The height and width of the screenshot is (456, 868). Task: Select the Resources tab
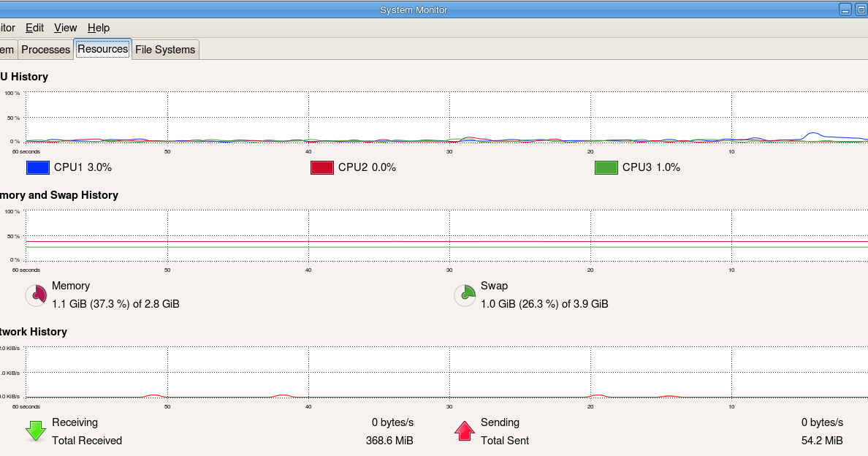(x=102, y=48)
